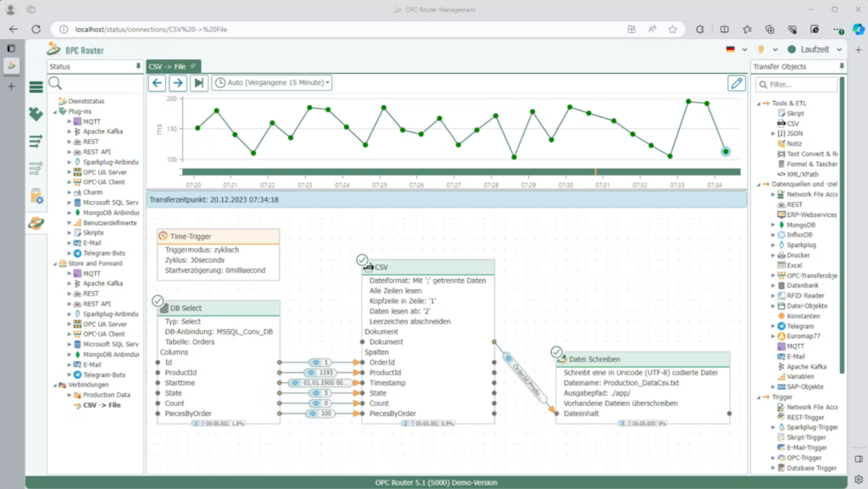Collapse the Verbindungen tree node

[55, 385]
